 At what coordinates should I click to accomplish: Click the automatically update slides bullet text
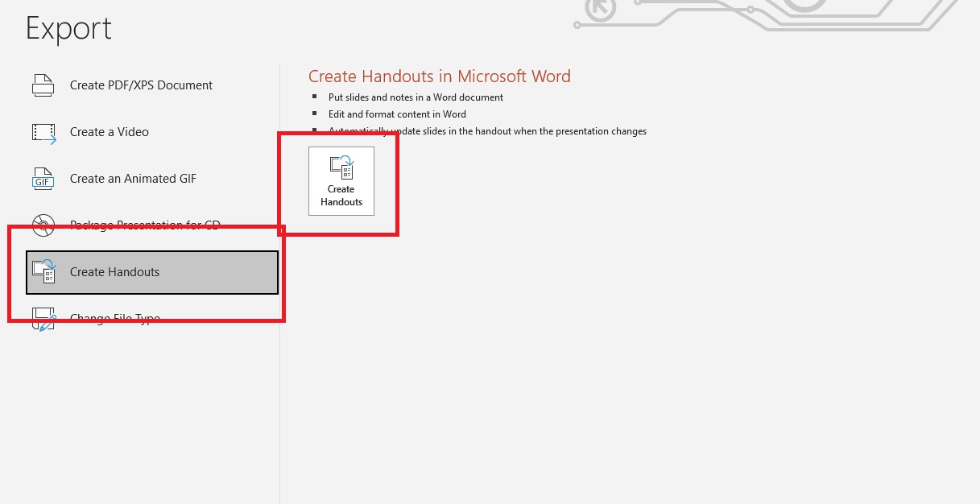[x=486, y=130]
